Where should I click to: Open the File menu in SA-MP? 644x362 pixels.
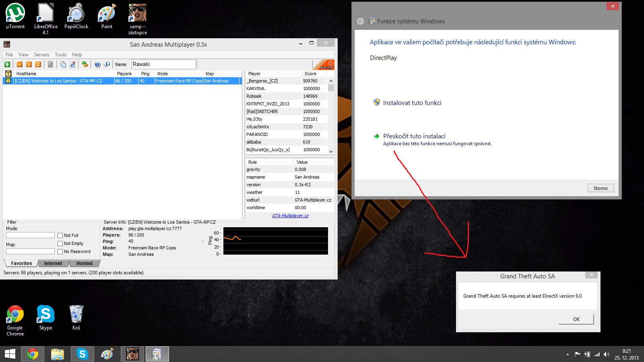(x=9, y=55)
